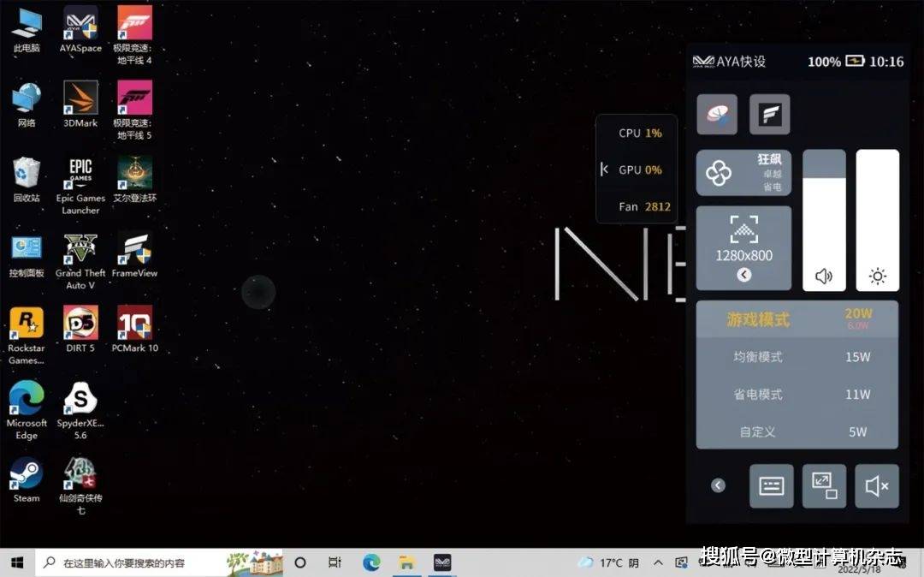Click the window switch display button

pos(824,486)
